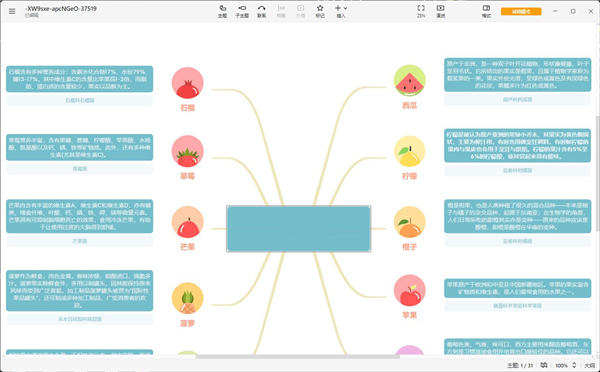Add a new topic (主题)

(222, 11)
